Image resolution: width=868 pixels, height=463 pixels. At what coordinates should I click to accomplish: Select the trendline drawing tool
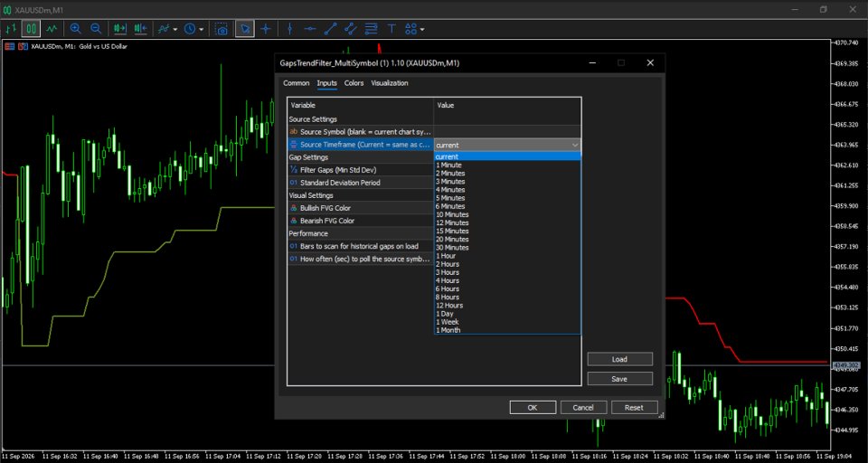[x=331, y=28]
